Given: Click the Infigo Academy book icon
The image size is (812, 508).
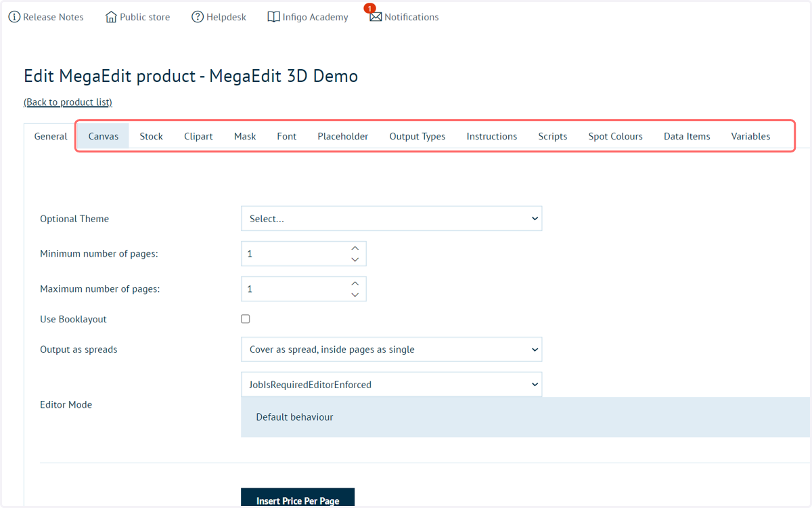Looking at the screenshot, I should tap(273, 17).
